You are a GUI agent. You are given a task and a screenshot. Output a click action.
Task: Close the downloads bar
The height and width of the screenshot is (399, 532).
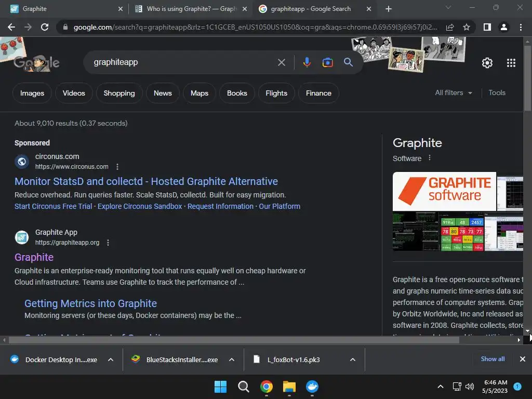523,359
